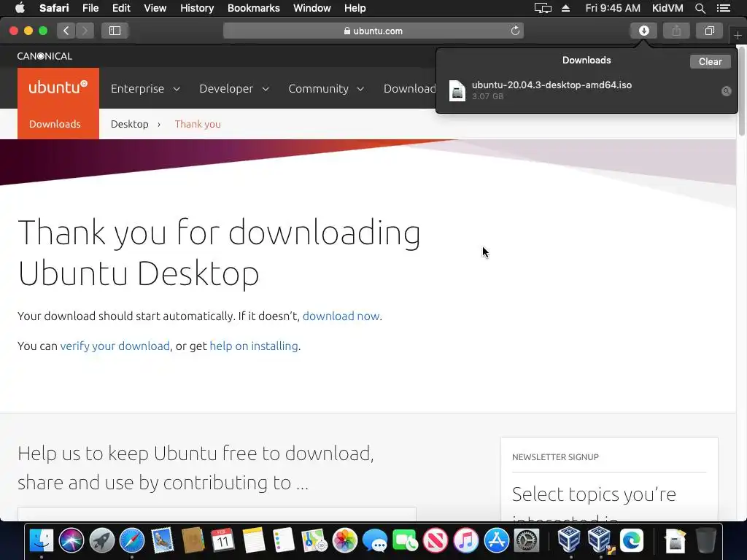Open Contacts from the Dock
Image resolution: width=747 pixels, height=560 pixels.
pyautogui.click(x=193, y=540)
